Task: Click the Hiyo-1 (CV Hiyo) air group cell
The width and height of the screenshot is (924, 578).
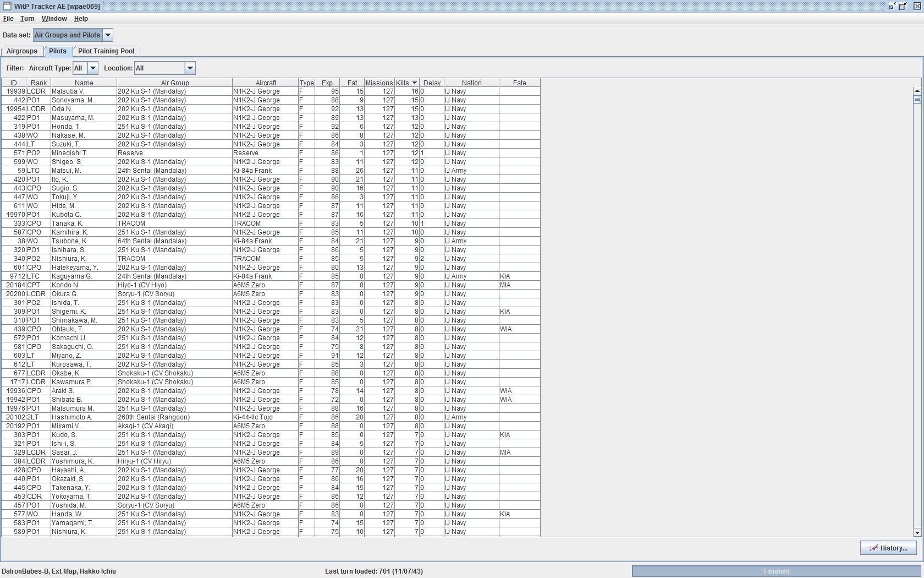Action: coord(174,285)
